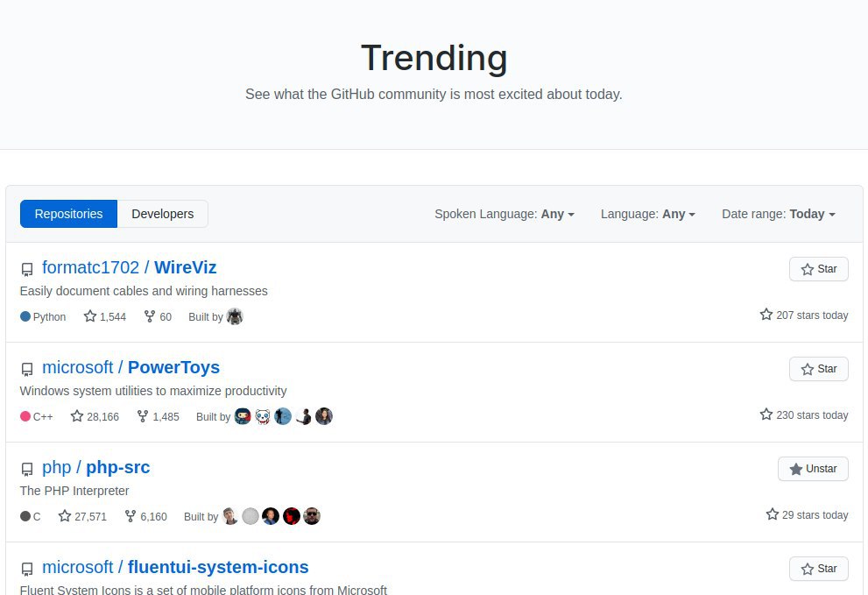Click the Trending page heading
This screenshot has height=595, width=868.
434,58
